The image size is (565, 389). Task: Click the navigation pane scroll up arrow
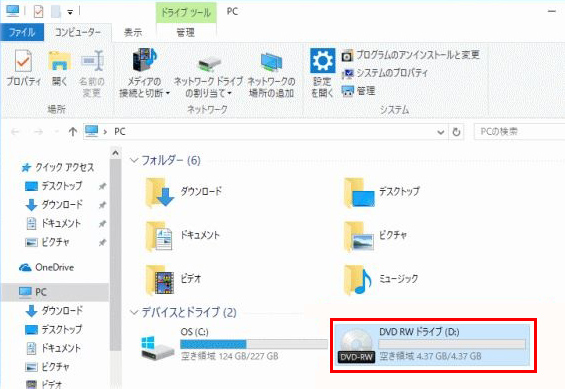pos(115,153)
